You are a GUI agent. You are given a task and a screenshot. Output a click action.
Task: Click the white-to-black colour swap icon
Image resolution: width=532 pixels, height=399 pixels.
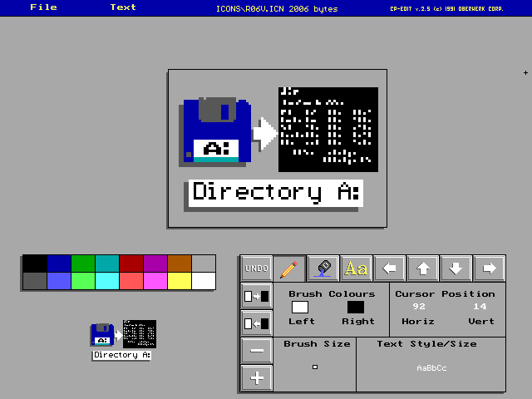pyautogui.click(x=256, y=296)
